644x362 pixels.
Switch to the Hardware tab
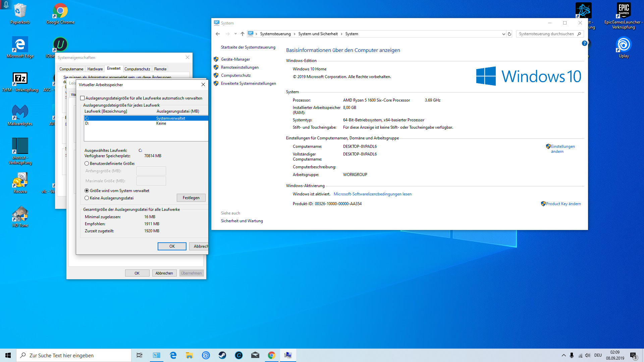[95, 69]
